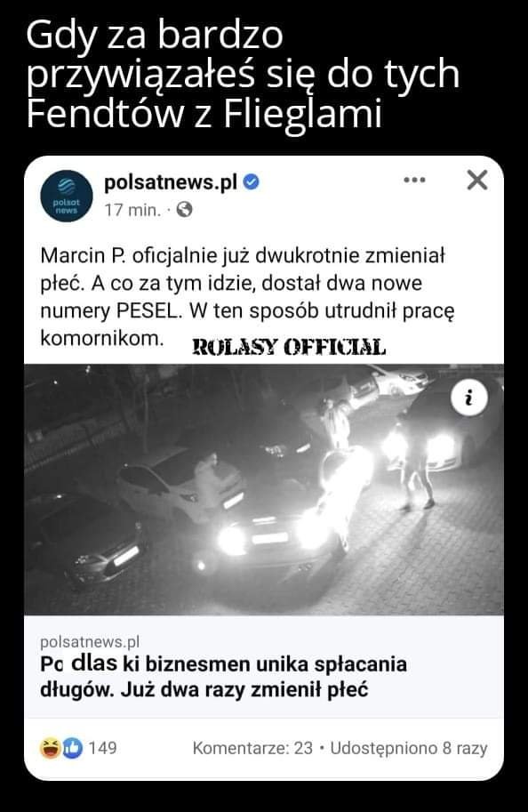The image size is (528, 812).
Task: Click the ROLASY OFFICIAL watermark text
Action: (289, 347)
